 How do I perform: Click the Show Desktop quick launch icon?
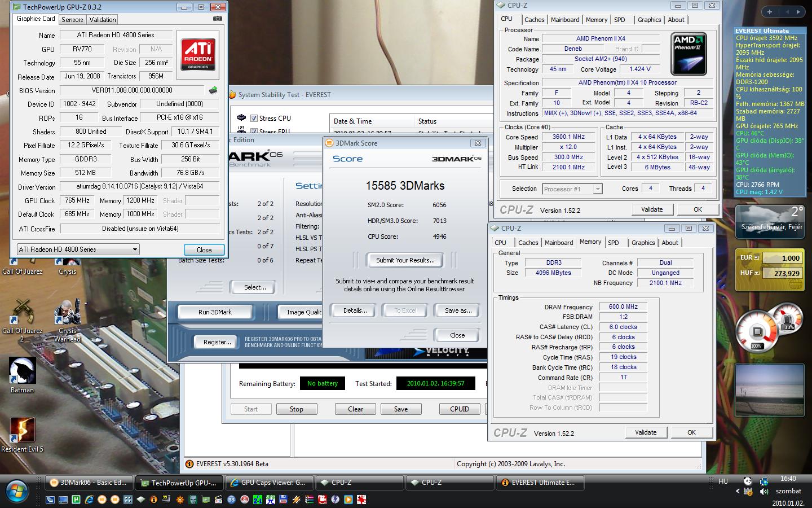[x=63, y=500]
